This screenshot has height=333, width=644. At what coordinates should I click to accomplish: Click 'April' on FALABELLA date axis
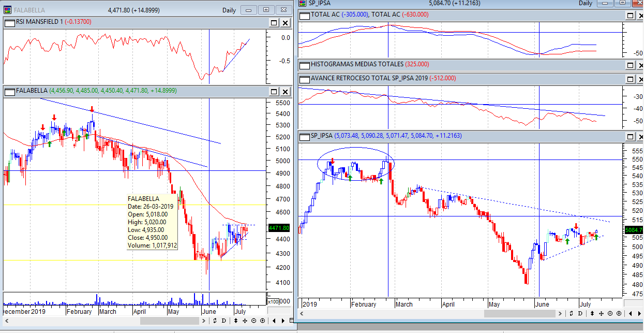point(140,312)
